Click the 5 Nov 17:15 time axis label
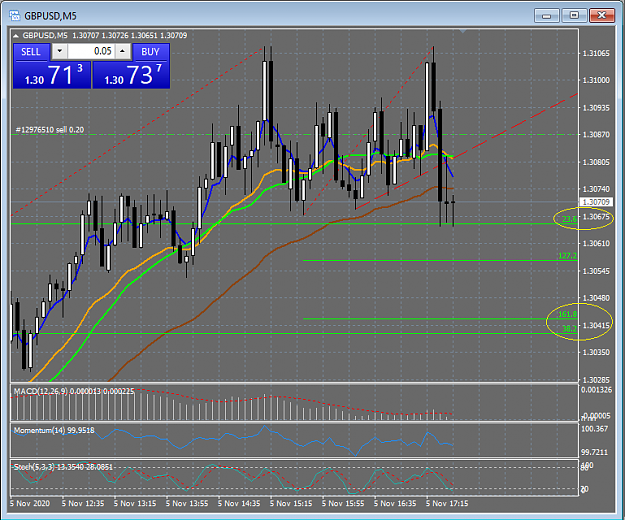 (447, 504)
